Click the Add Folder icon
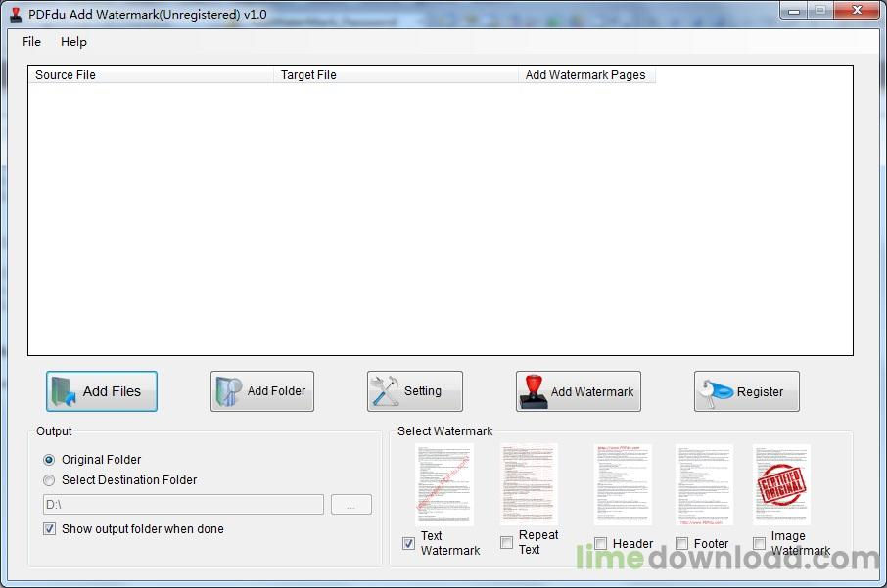This screenshot has width=887, height=588. (227, 390)
